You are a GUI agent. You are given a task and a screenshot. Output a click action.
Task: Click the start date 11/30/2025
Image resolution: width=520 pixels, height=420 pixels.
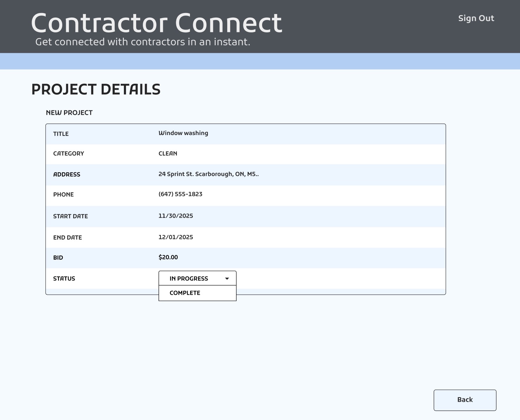[176, 216]
